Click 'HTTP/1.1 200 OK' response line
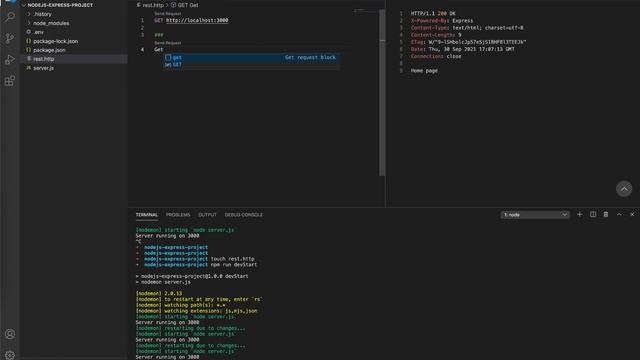This screenshot has width=640, height=360. click(x=433, y=13)
